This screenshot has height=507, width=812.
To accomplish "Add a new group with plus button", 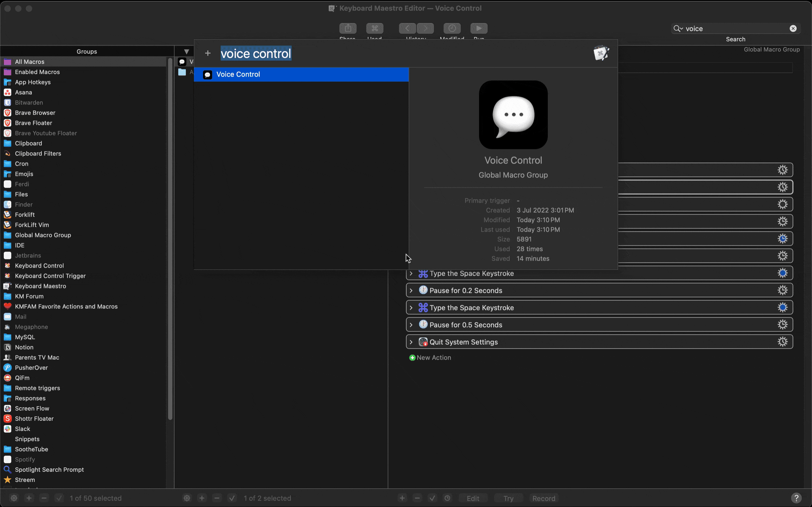I will coord(29,498).
